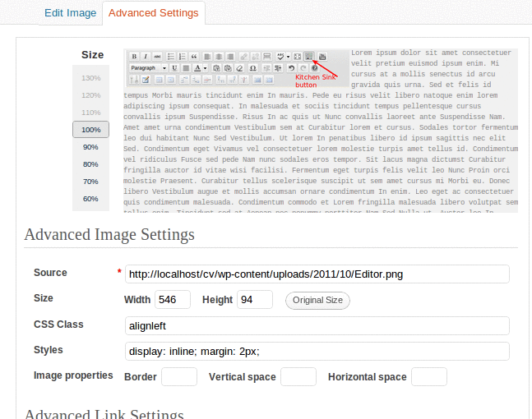Screen dimensions: 532x419
Task: Select the 100% size option
Action: click(x=90, y=130)
